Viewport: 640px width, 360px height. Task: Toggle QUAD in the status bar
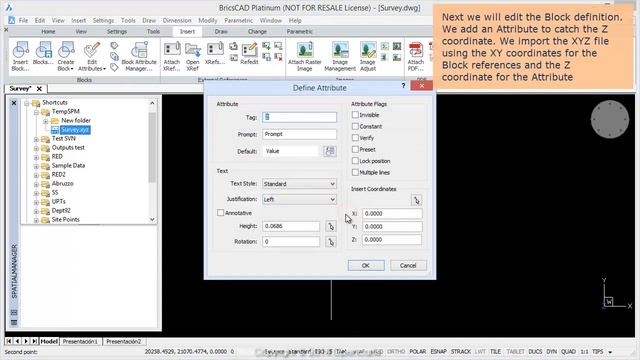(x=568, y=351)
